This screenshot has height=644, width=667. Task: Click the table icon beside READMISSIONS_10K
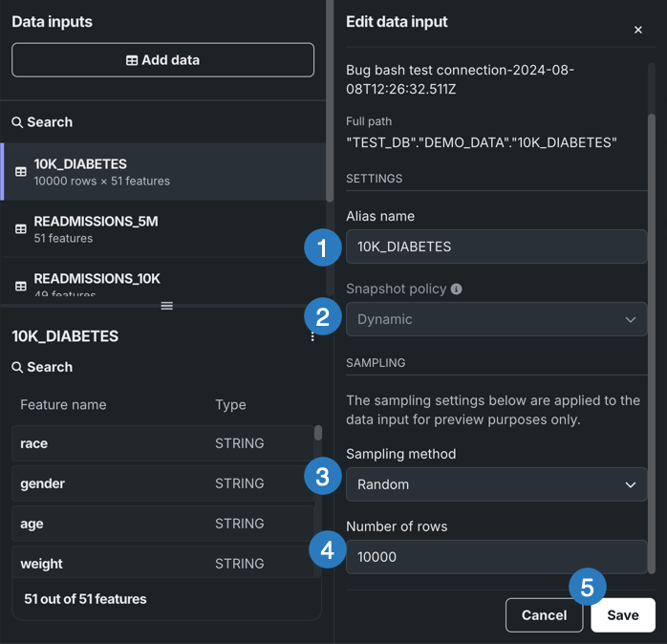coord(20,286)
